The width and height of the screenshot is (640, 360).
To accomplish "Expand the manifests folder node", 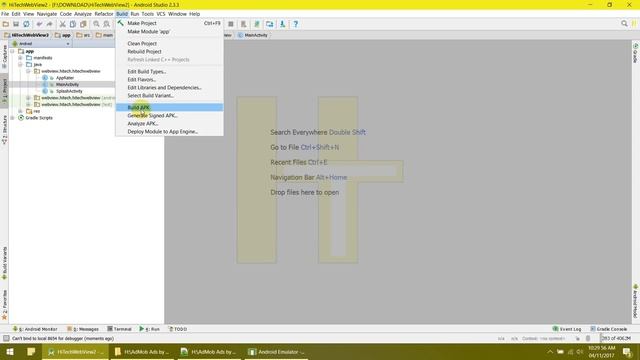I will (x=20, y=58).
